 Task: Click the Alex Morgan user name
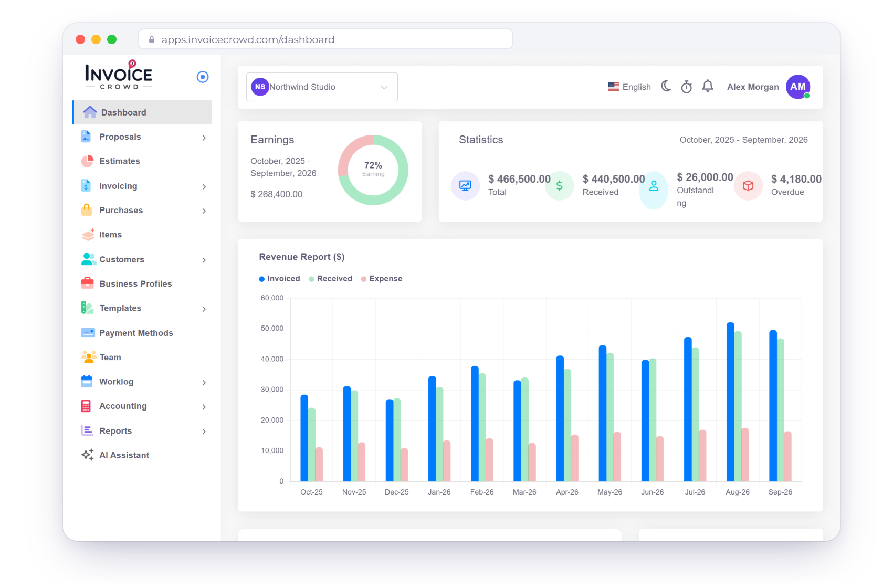tap(753, 87)
